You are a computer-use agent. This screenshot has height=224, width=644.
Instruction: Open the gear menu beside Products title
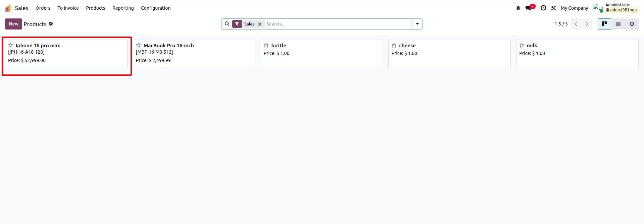(51, 24)
